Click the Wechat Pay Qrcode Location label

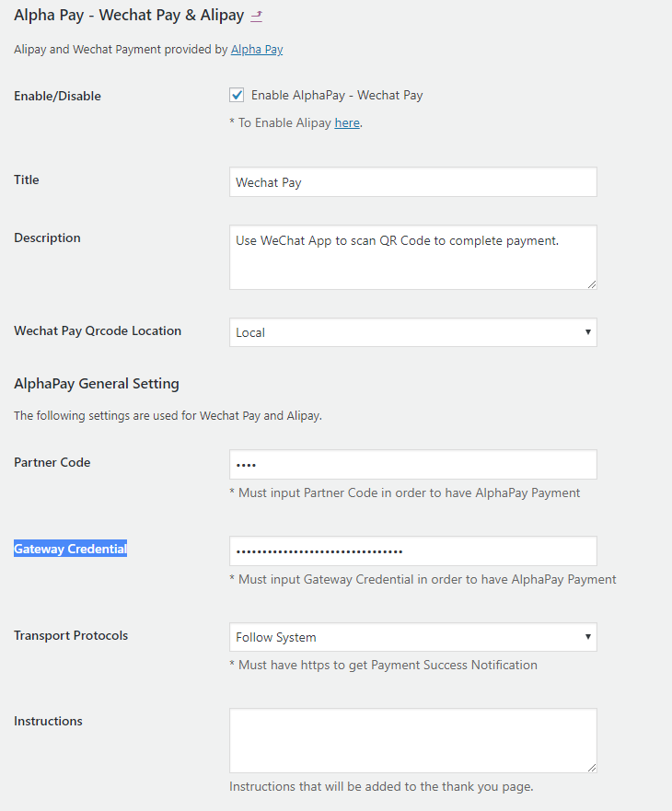click(x=98, y=331)
